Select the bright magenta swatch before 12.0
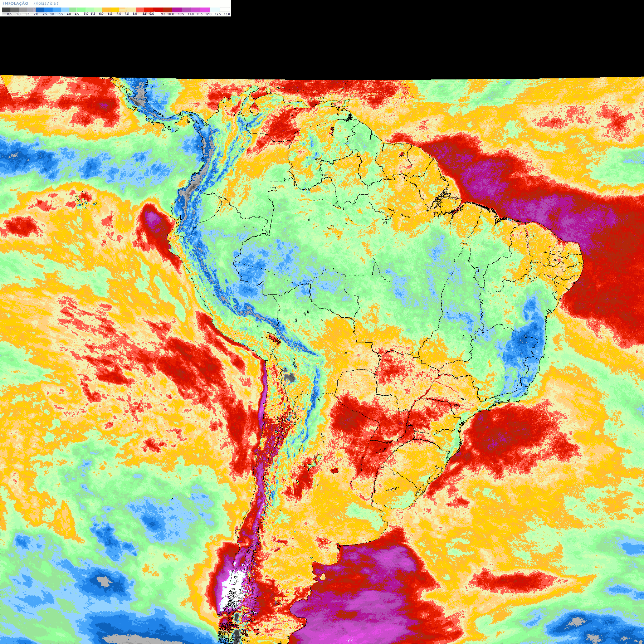 pos(205,10)
